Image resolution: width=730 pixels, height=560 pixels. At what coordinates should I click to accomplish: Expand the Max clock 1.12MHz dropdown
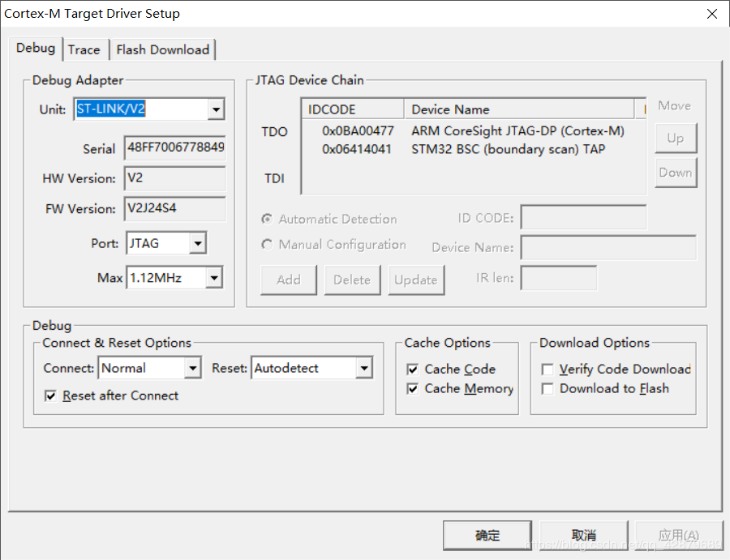214,278
